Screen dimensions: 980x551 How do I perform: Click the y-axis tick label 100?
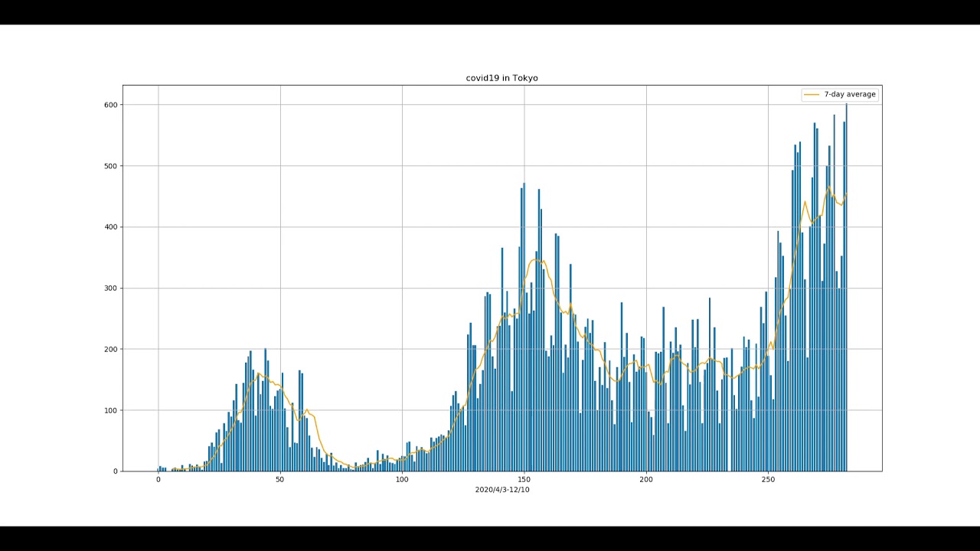click(x=110, y=411)
